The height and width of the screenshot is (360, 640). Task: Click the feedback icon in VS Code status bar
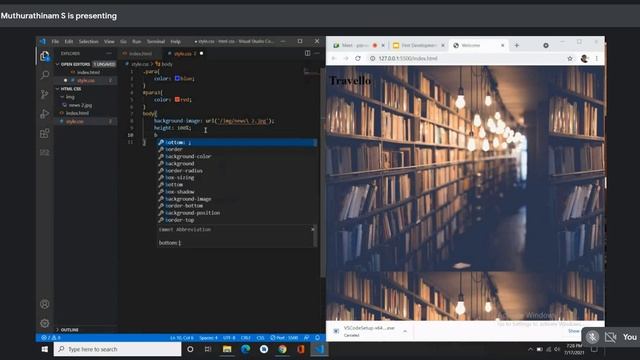tap(307, 338)
